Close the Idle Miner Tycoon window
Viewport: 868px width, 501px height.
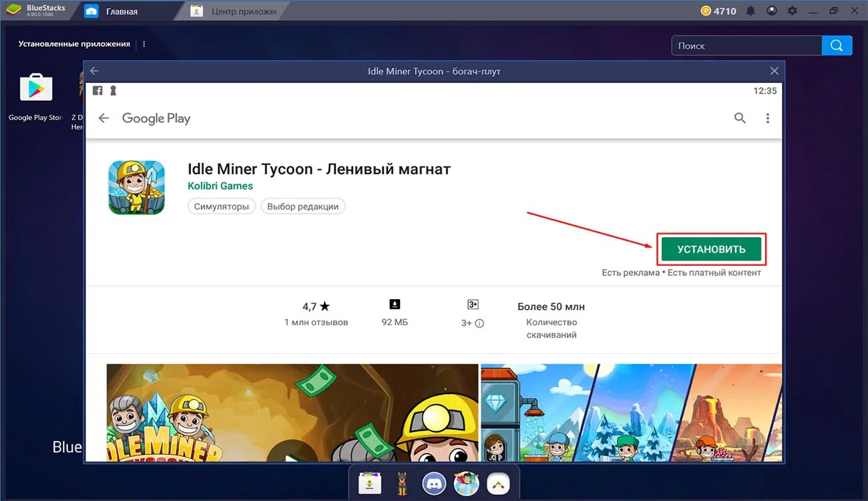[x=775, y=71]
